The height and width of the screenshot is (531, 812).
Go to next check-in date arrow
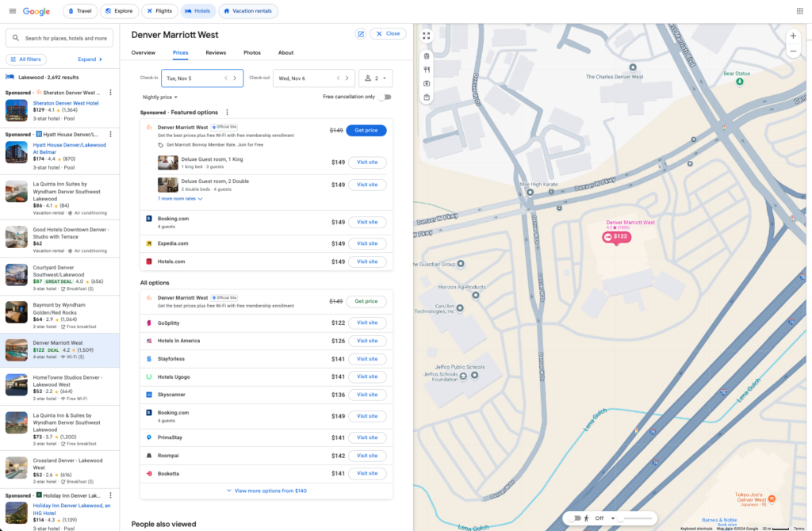pyautogui.click(x=235, y=78)
